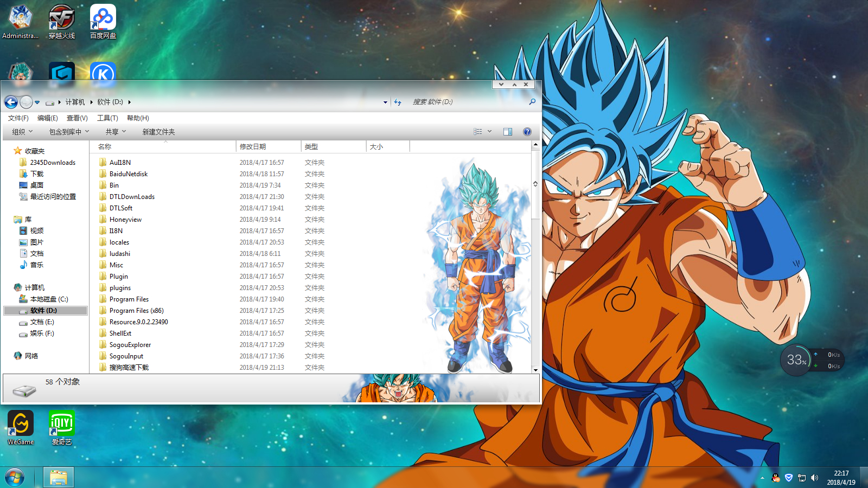Click the change view icon in toolbar

(x=477, y=132)
